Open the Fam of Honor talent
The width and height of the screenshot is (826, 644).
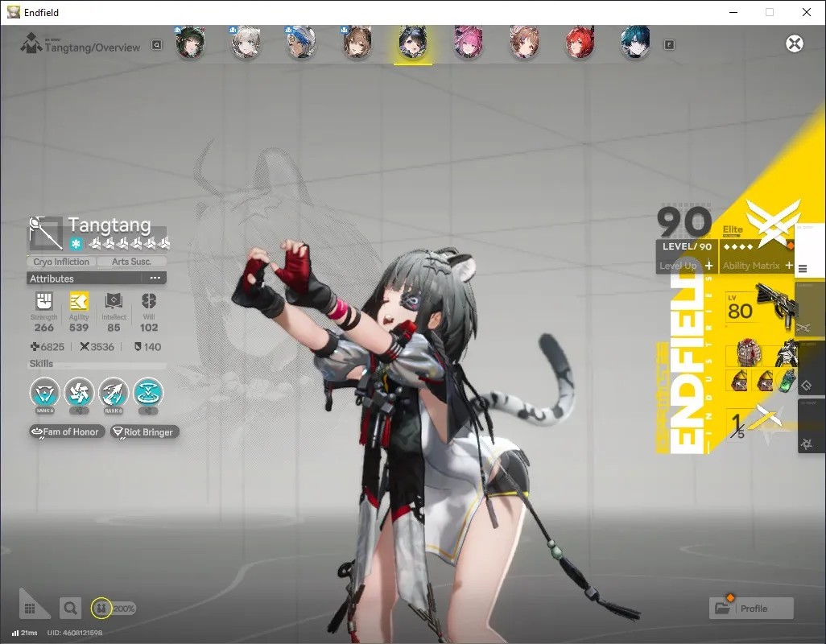tap(66, 431)
